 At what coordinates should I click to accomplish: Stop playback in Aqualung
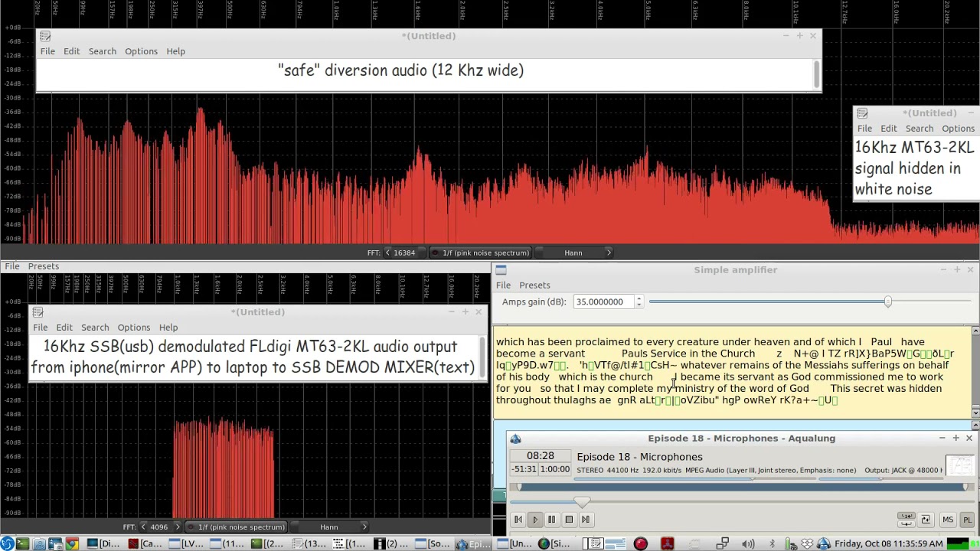click(569, 520)
